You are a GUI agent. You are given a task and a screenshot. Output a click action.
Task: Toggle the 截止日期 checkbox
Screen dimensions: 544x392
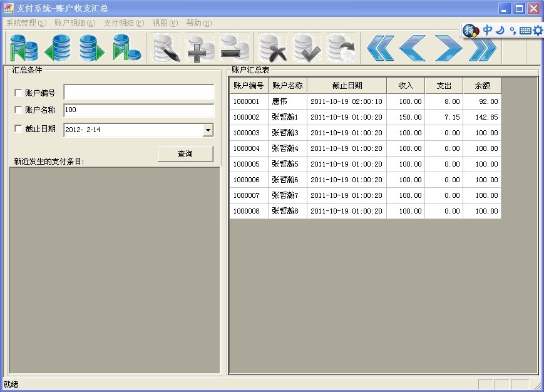point(18,129)
